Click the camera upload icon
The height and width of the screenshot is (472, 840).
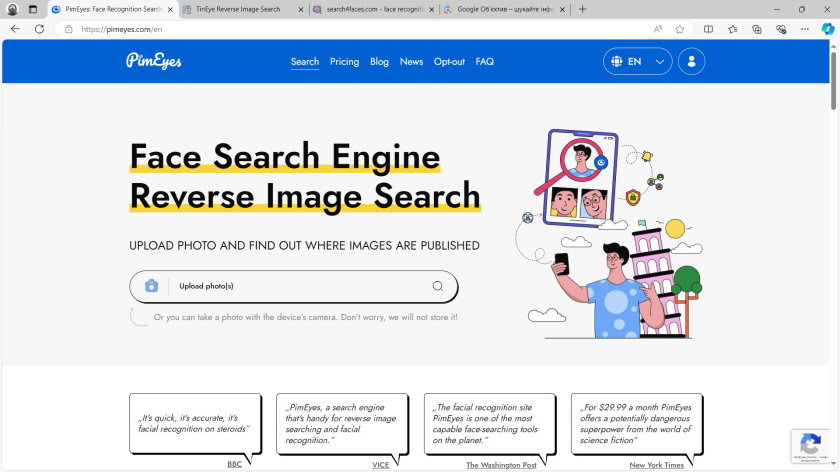point(151,286)
